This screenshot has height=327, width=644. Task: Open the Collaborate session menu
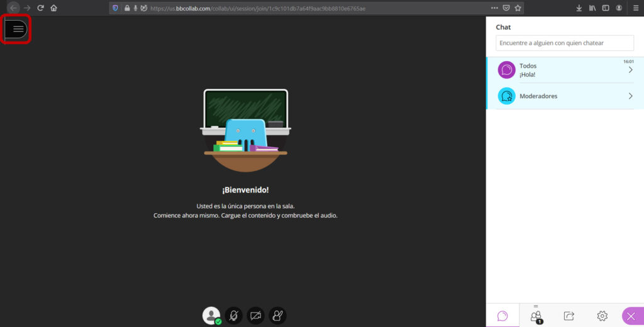18,29
